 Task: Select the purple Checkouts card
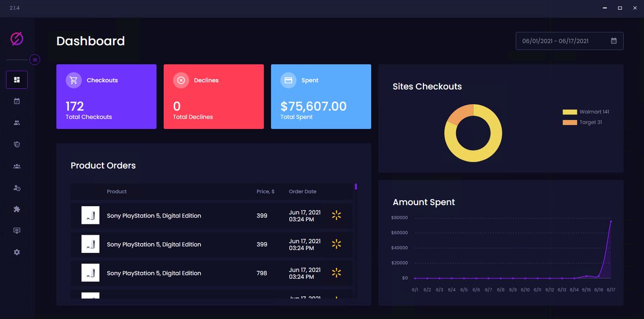pyautogui.click(x=106, y=97)
